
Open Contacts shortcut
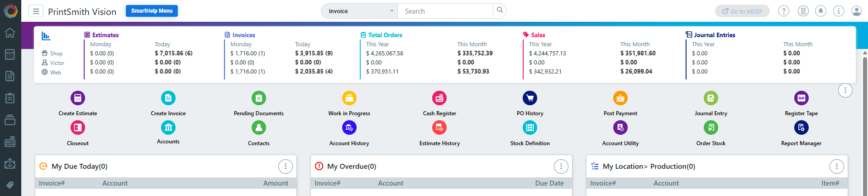(x=259, y=133)
